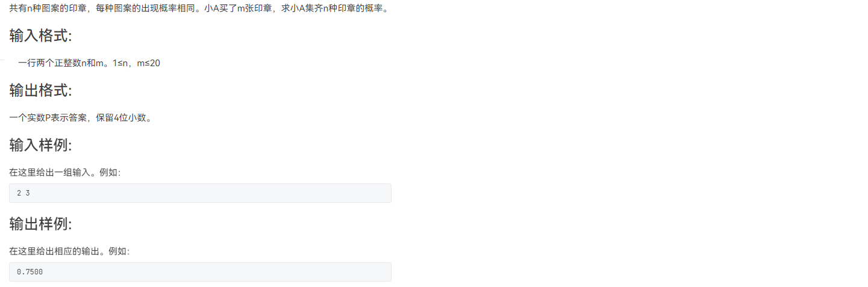
Task: Click the phrase 一行两个正整数n和m
Action: click(x=61, y=63)
